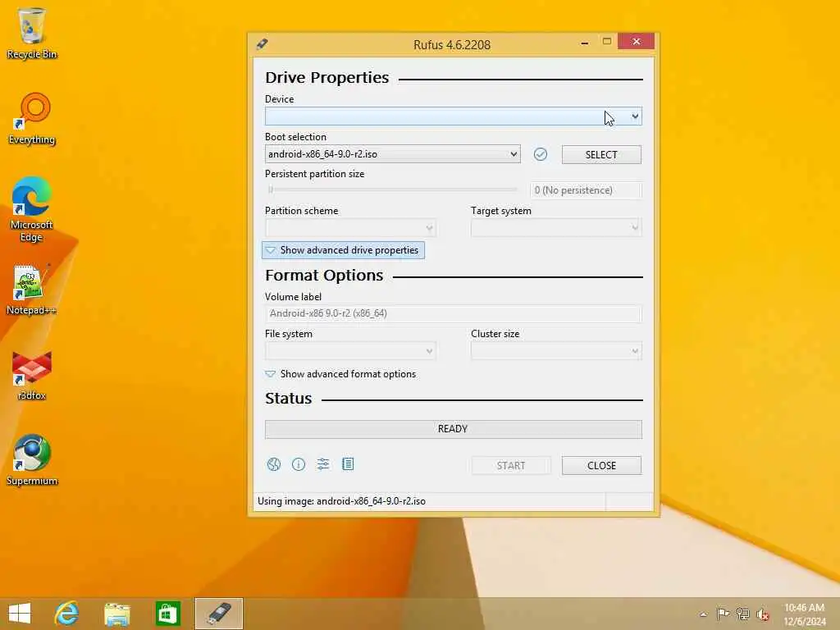The height and width of the screenshot is (630, 840).
Task: Click the 'Drive Properties' heading
Action: click(326, 78)
